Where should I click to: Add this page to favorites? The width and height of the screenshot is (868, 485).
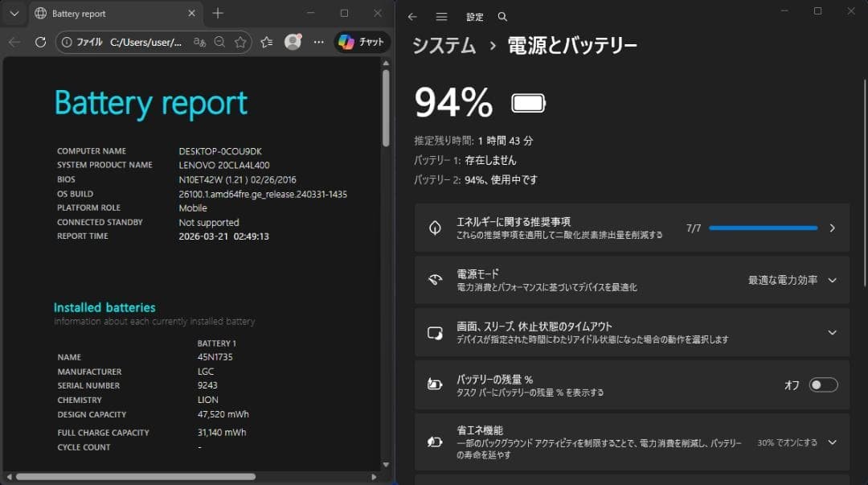pos(240,42)
